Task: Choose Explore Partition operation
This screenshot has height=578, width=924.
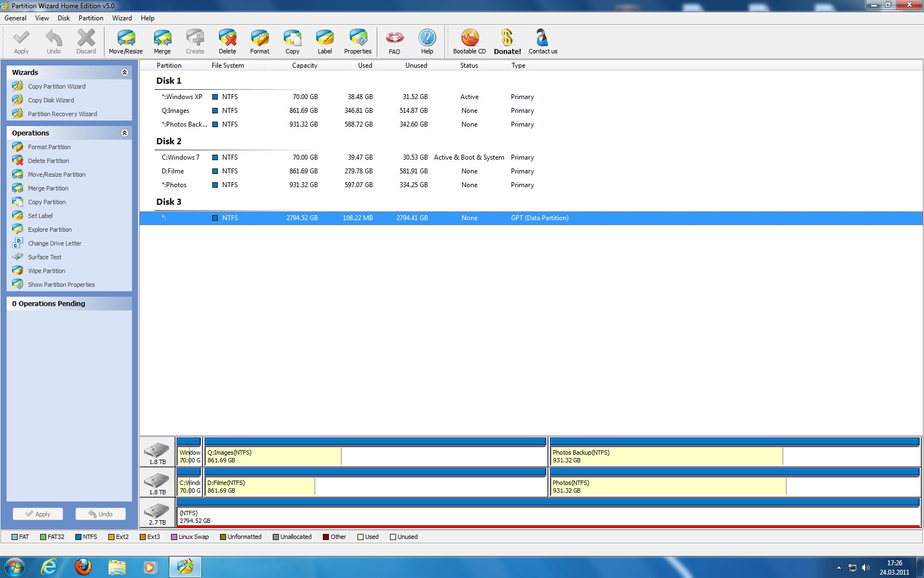Action: [50, 230]
